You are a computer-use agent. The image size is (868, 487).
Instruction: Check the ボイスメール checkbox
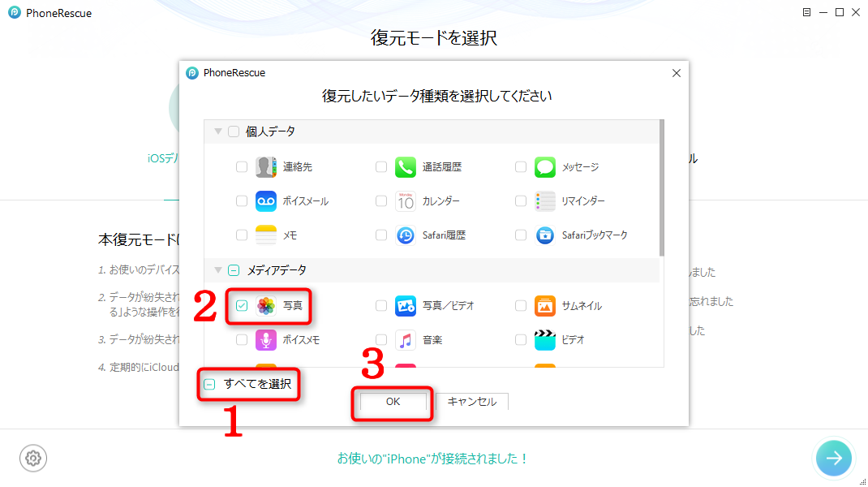242,201
